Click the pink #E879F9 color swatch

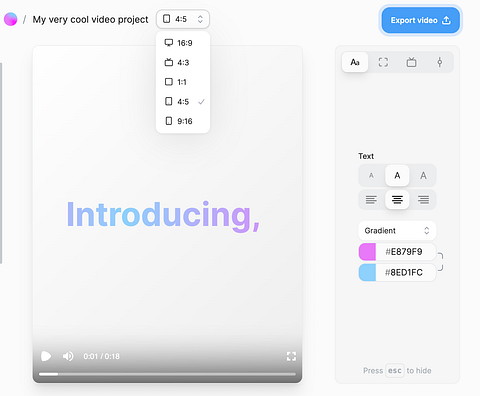[367, 252]
